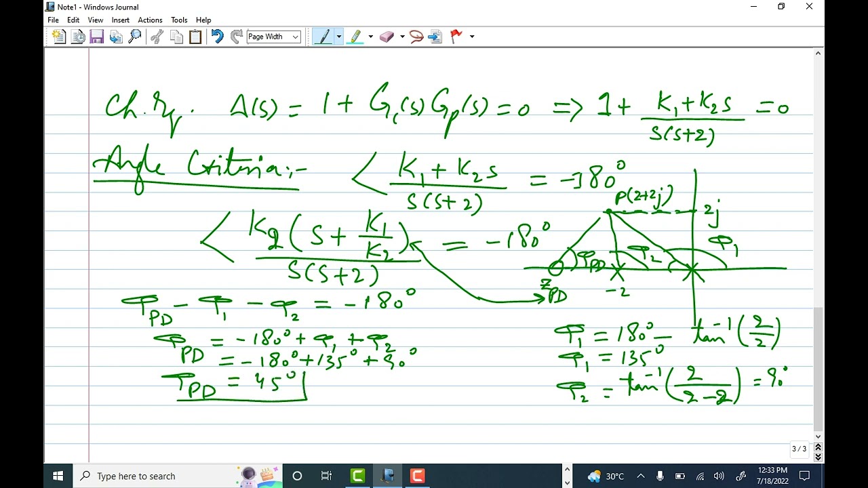Open the weather widget showing 30°C
The image size is (868, 488).
coord(606,476)
